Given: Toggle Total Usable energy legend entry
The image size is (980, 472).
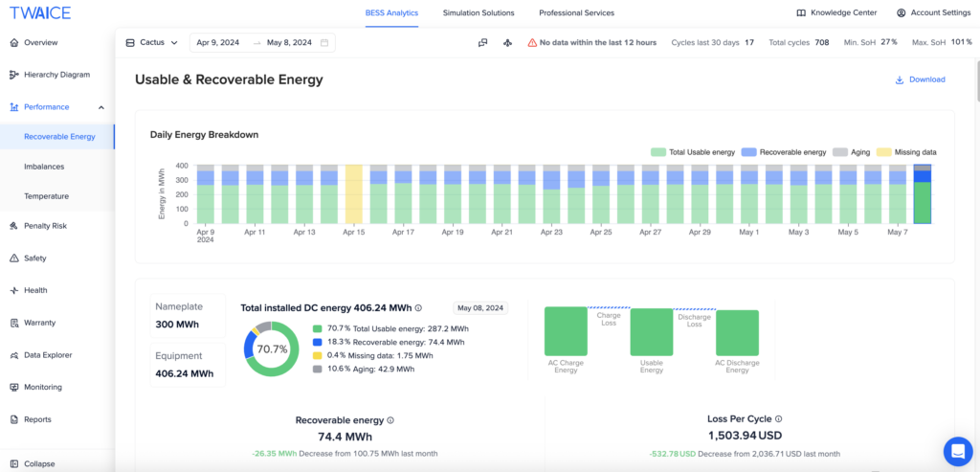Looking at the screenshot, I should click(693, 152).
